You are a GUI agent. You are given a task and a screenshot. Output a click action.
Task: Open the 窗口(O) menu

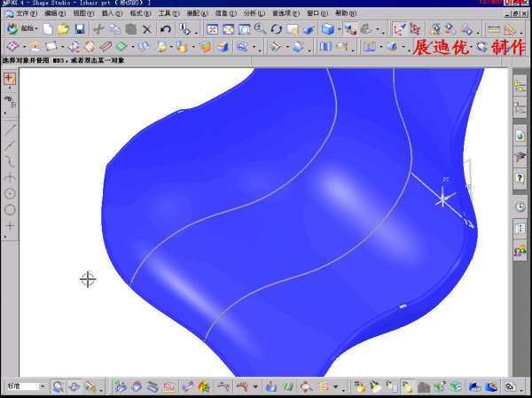point(317,13)
